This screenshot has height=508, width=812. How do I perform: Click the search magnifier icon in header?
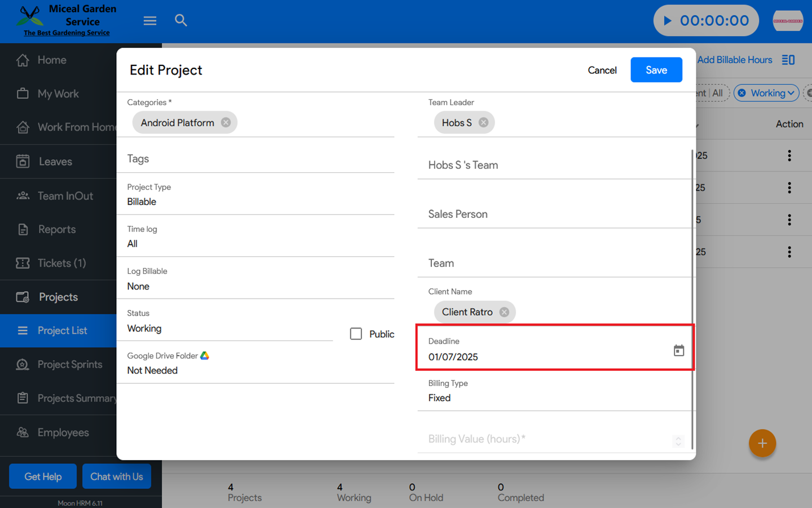click(180, 21)
